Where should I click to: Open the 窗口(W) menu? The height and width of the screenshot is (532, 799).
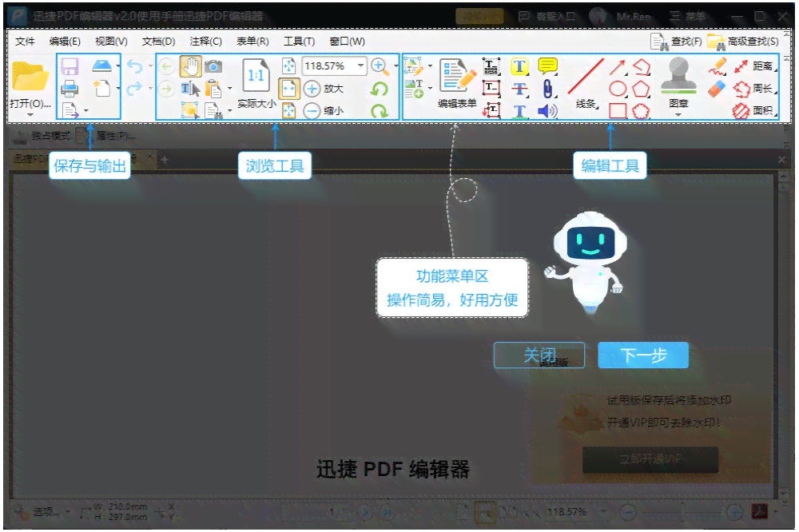click(347, 42)
